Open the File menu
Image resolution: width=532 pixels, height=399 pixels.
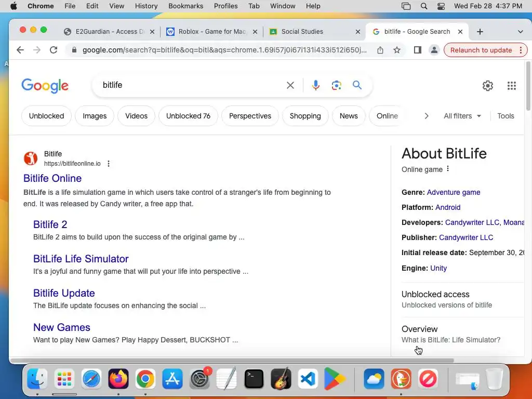coord(70,6)
